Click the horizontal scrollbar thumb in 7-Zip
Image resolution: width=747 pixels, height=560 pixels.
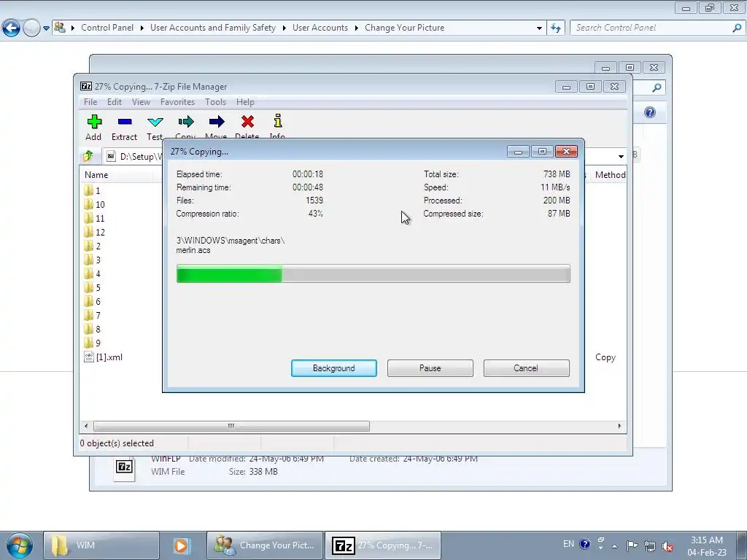coord(231,426)
